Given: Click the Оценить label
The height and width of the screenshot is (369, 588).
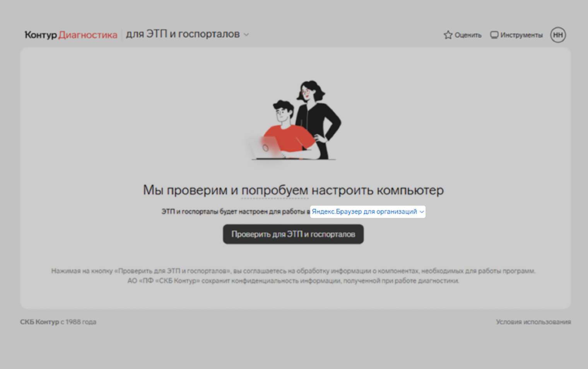Looking at the screenshot, I should pyautogui.click(x=468, y=35).
